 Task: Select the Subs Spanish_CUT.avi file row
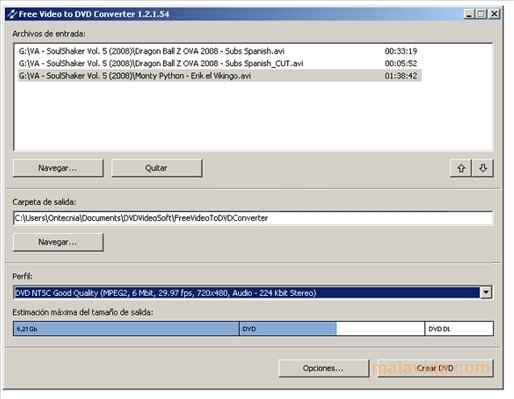tap(220, 63)
